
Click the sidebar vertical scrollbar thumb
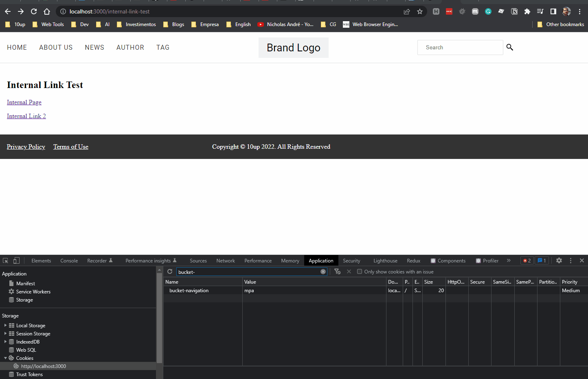pos(159,318)
